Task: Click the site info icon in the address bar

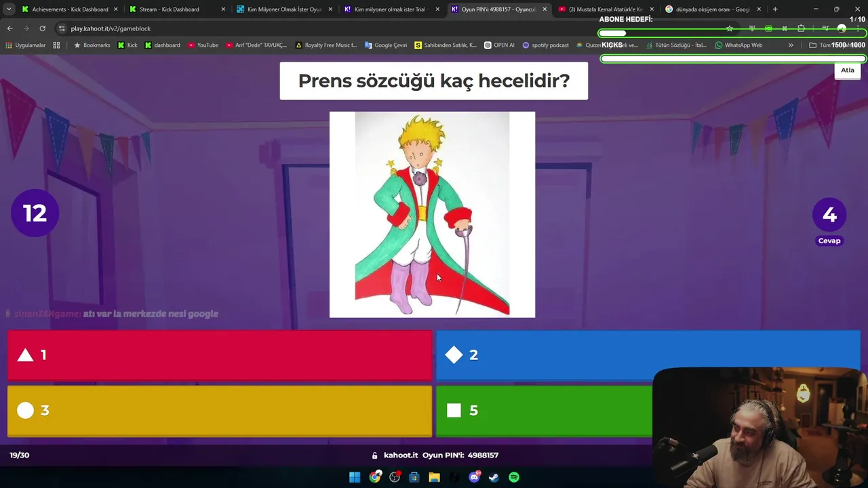Action: pyautogui.click(x=62, y=28)
